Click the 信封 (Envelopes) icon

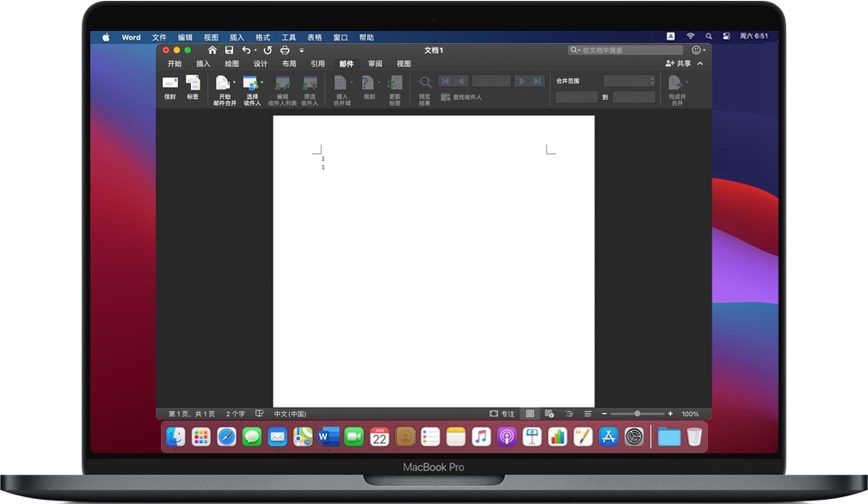(x=169, y=84)
